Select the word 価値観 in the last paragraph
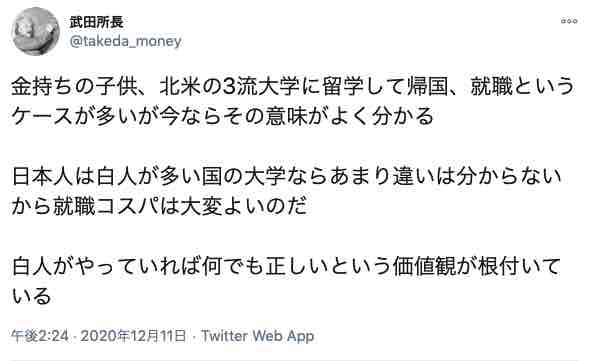Screen dimensions: 592x361 (x=424, y=267)
